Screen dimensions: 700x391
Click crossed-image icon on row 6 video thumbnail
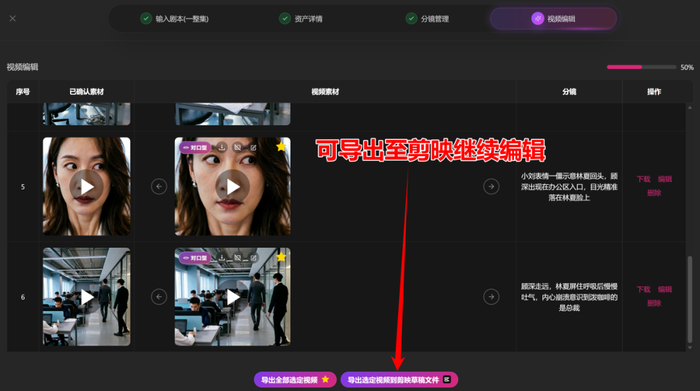238,258
